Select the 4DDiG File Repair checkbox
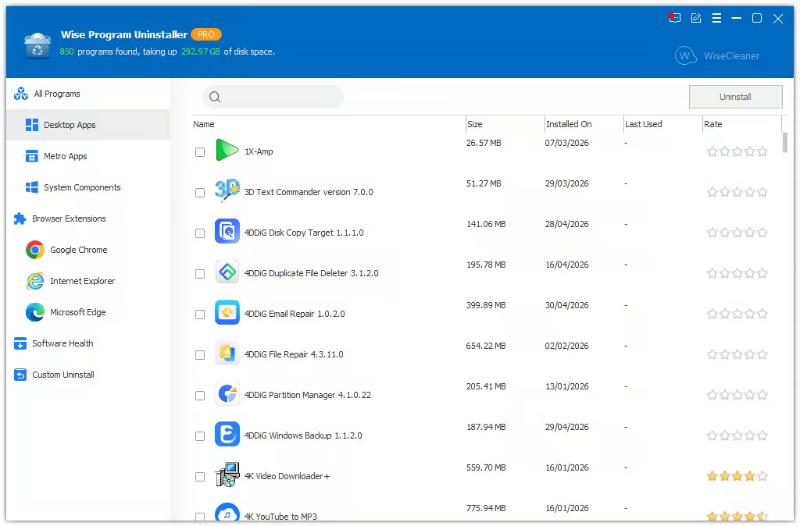Screen dimensions: 800x526 tap(200, 355)
